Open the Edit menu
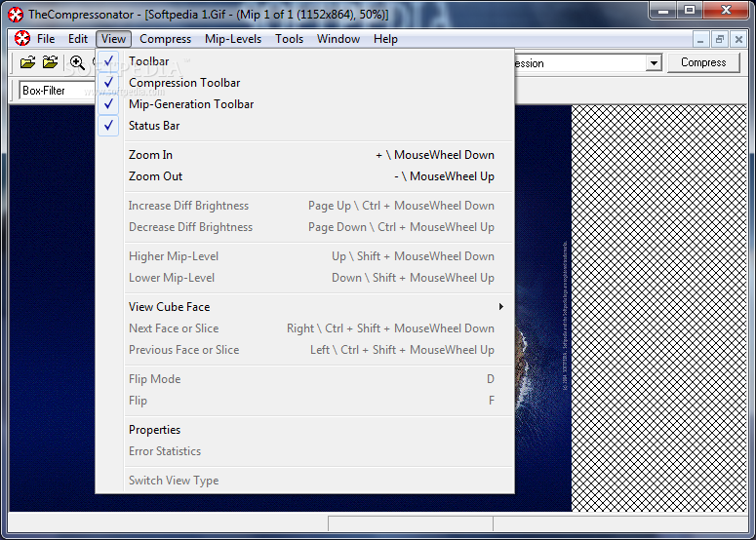Image resolution: width=756 pixels, height=540 pixels. pyautogui.click(x=78, y=39)
